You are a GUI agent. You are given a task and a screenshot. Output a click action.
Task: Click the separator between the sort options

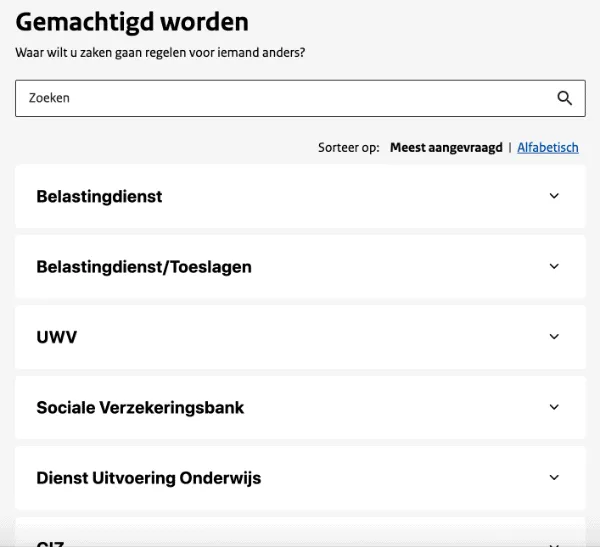point(510,148)
